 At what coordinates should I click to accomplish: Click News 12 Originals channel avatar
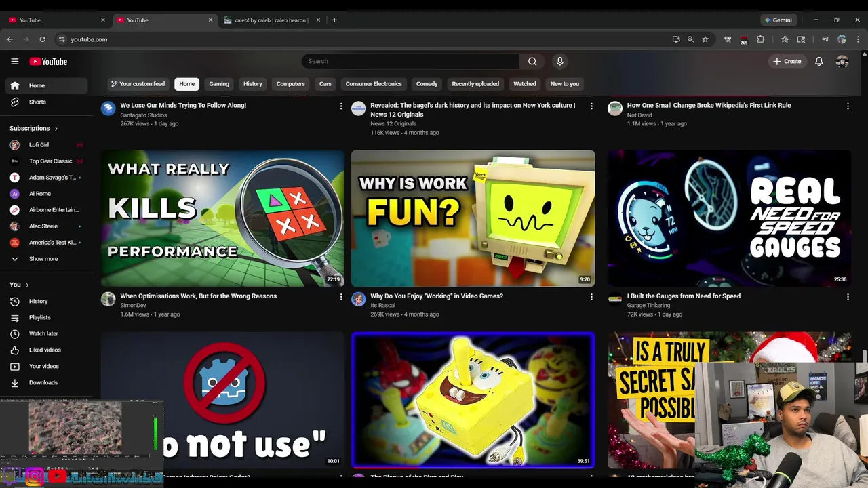[358, 108]
